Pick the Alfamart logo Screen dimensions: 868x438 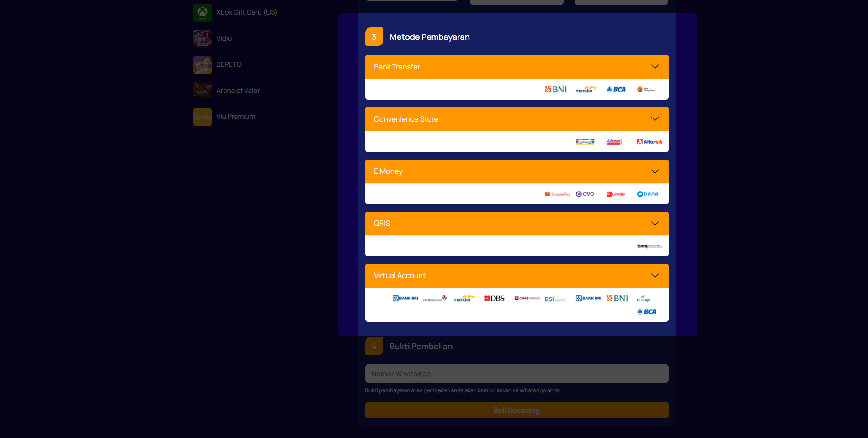[614, 142]
